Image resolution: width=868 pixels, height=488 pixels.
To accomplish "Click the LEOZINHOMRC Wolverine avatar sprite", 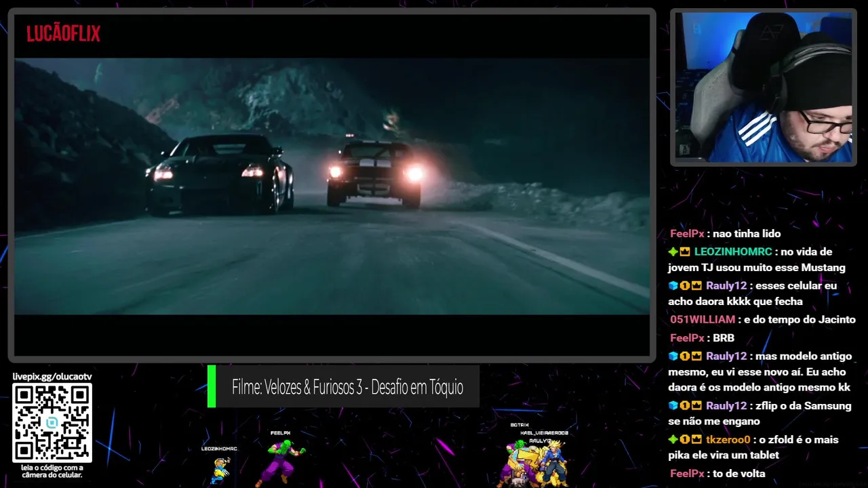I will (x=220, y=470).
